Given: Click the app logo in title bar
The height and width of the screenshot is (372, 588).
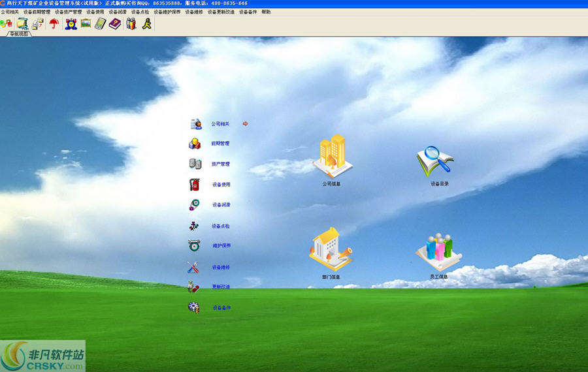Looking at the screenshot, I should (3, 3).
